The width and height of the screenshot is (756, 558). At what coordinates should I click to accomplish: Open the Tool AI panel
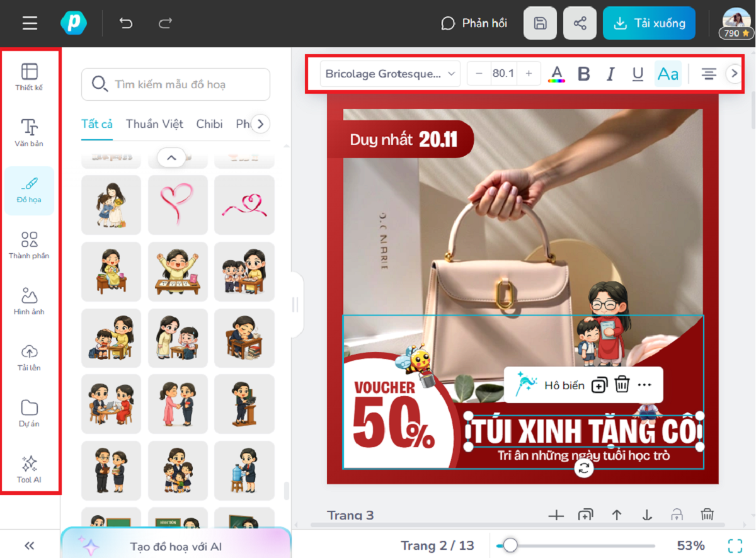pyautogui.click(x=29, y=469)
